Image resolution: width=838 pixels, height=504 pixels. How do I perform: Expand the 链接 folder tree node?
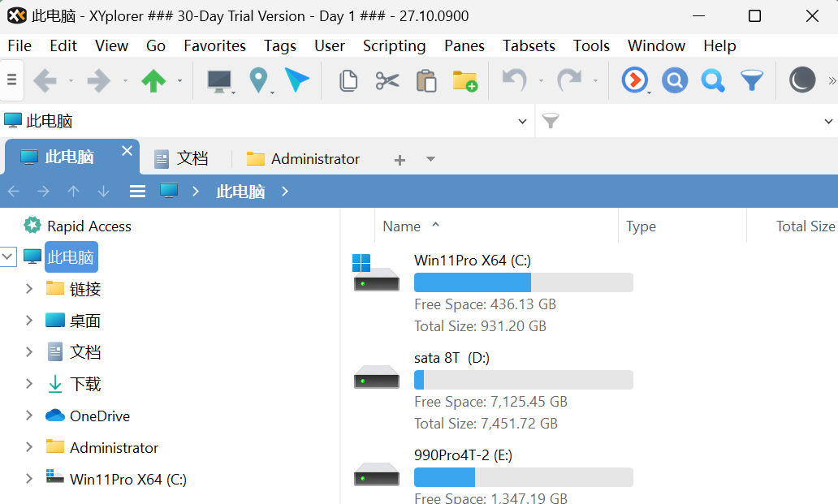click(29, 289)
